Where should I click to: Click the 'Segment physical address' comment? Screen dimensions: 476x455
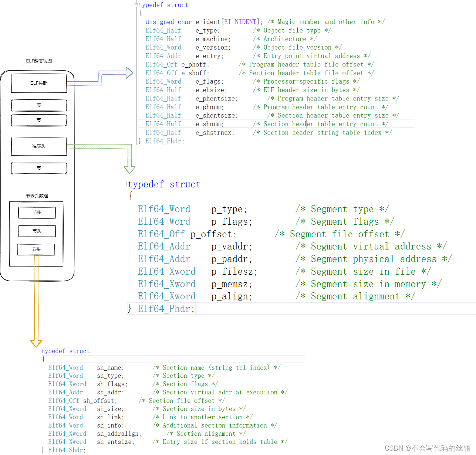374,259
